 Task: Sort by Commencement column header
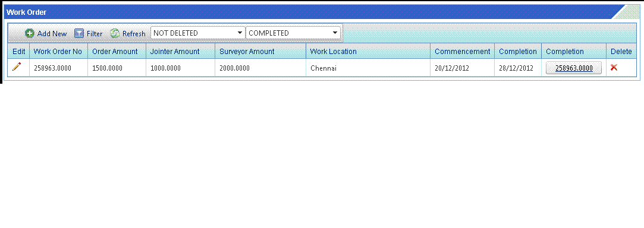point(463,51)
